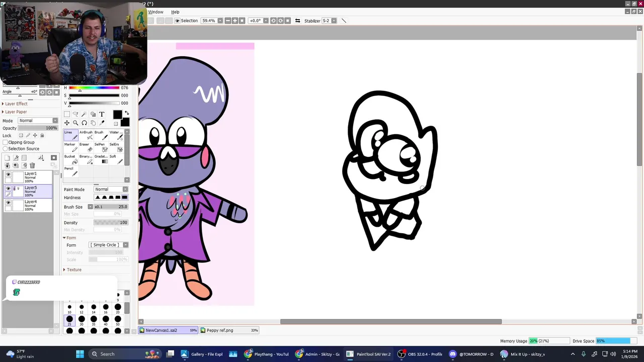Select the SelErs tool
This screenshot has height=362, width=644.
[x=116, y=147]
